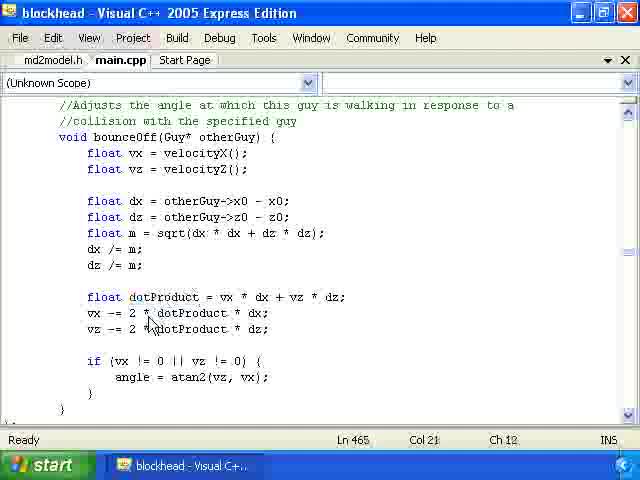Image resolution: width=640 pixels, height=480 pixels.
Task: Click the 'vz -= 2 * dotProduct * dz;' line
Action: point(178,329)
